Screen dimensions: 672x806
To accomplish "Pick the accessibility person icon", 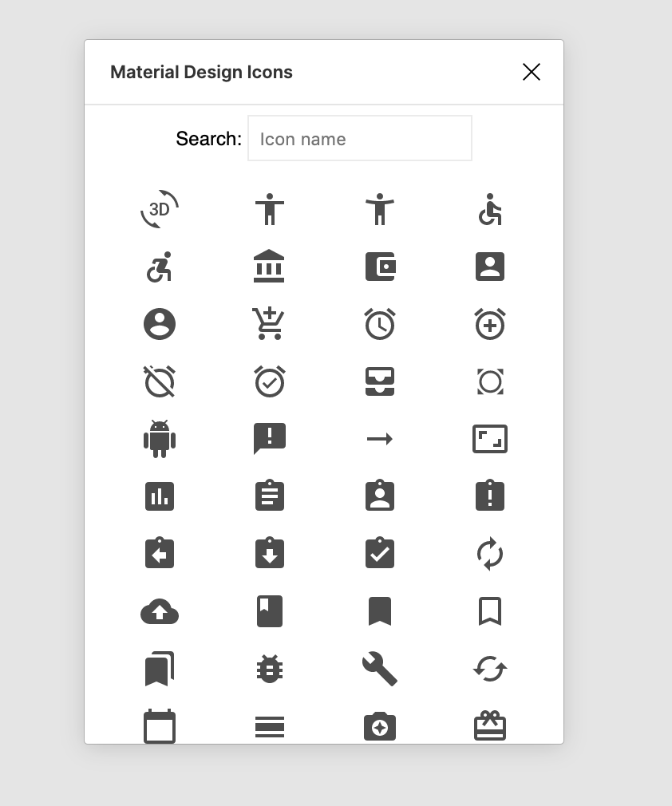I will pyautogui.click(x=270, y=209).
